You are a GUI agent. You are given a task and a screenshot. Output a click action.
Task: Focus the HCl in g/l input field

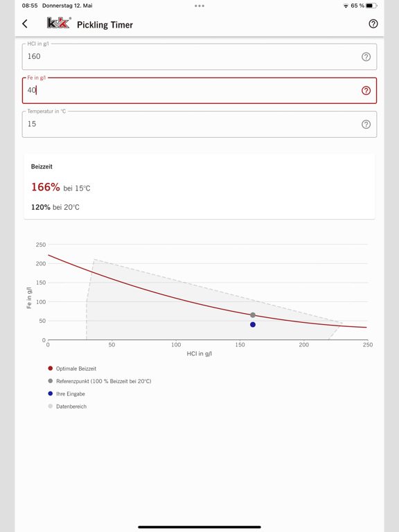click(199, 57)
